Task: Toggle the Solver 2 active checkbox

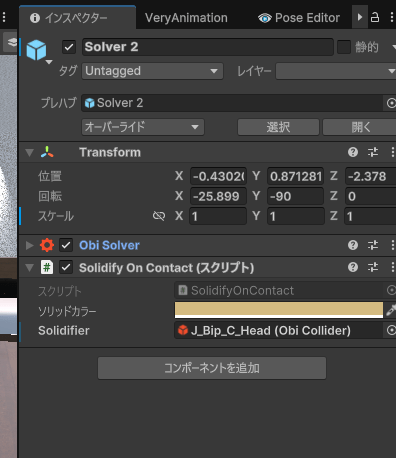Action: point(69,47)
